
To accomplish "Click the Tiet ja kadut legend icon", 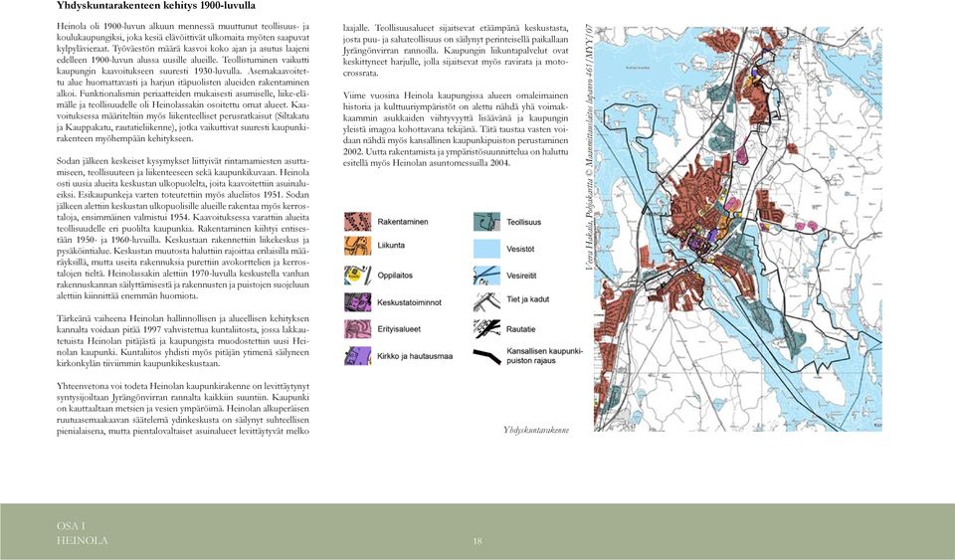I will click(x=487, y=301).
